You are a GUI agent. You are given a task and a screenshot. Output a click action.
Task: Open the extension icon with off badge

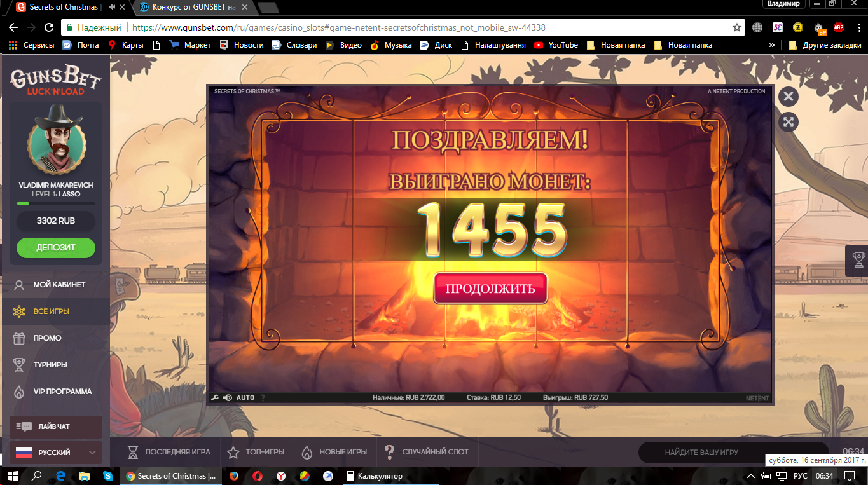click(819, 27)
